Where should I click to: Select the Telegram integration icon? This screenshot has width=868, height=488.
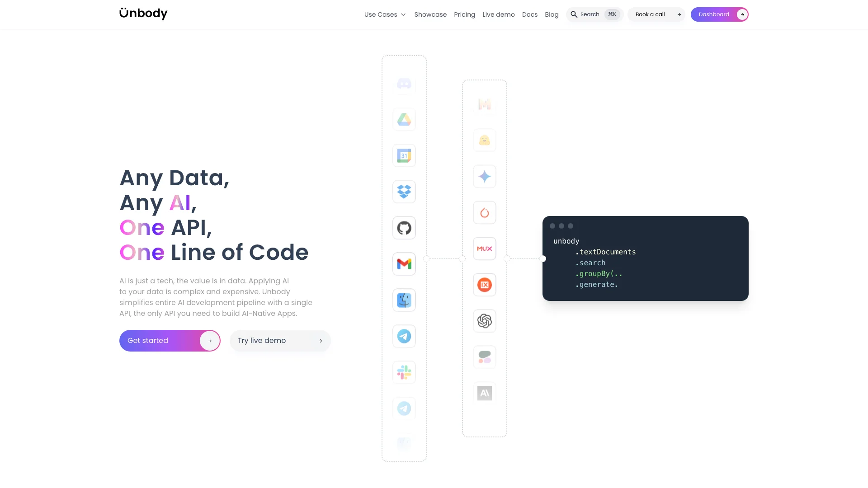click(404, 336)
